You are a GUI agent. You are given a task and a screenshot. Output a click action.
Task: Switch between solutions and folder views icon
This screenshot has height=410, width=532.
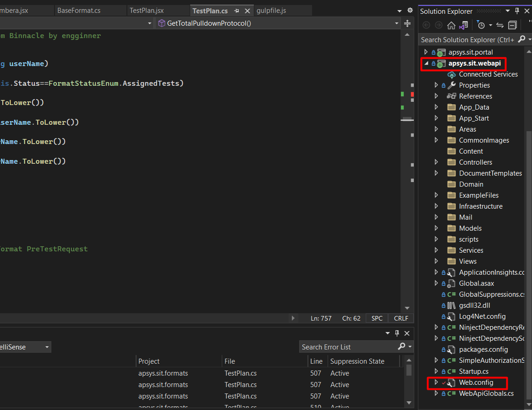click(464, 25)
